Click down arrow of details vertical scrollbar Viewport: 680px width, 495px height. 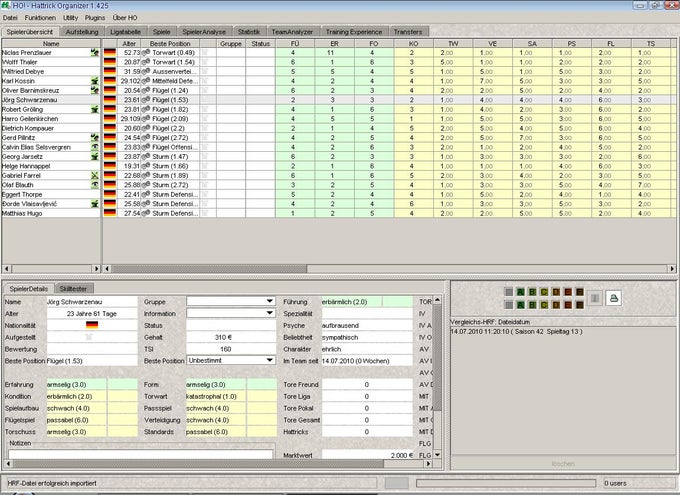437,455
